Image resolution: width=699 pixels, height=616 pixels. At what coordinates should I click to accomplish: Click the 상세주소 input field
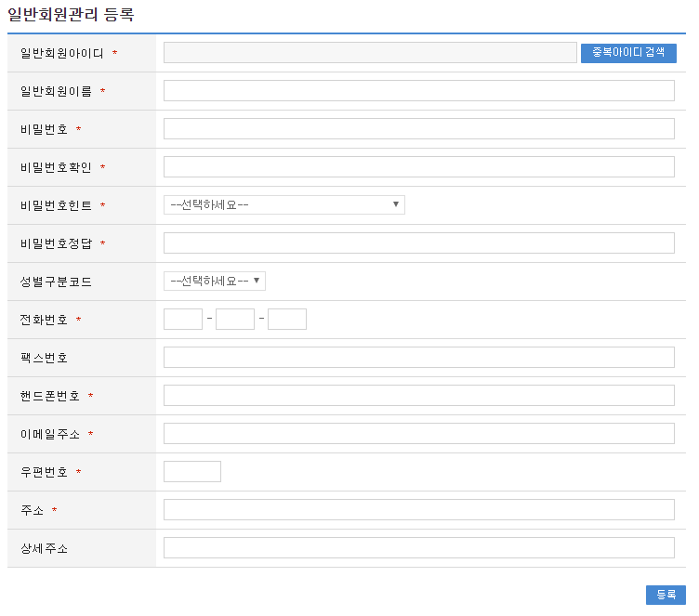click(x=418, y=548)
